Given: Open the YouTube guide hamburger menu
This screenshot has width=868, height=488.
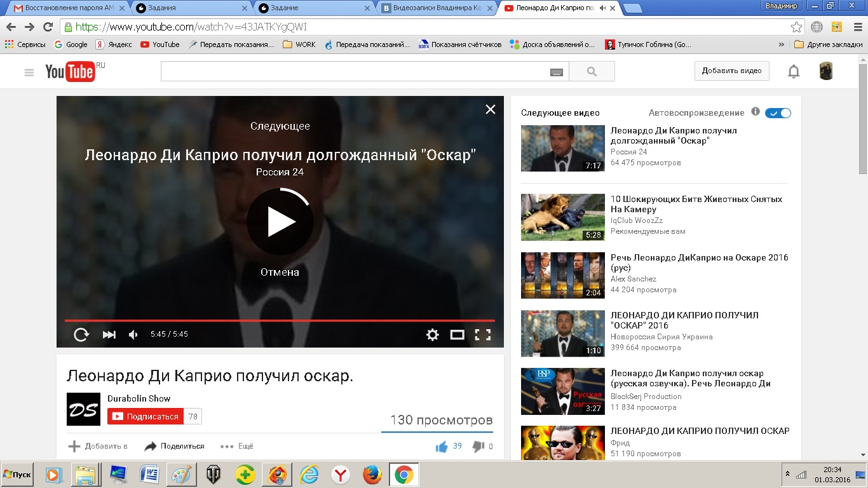Looking at the screenshot, I should pyautogui.click(x=29, y=72).
